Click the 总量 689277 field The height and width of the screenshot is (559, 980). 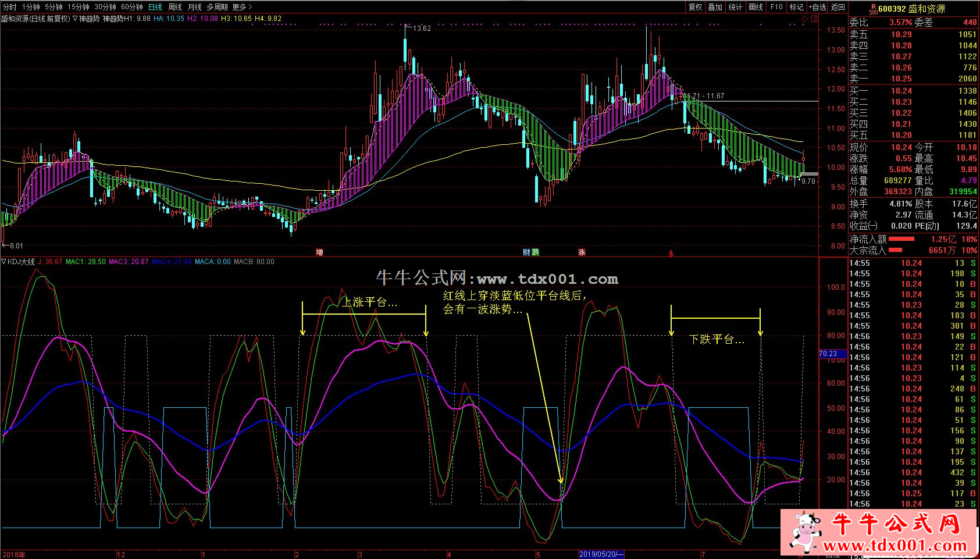click(881, 181)
